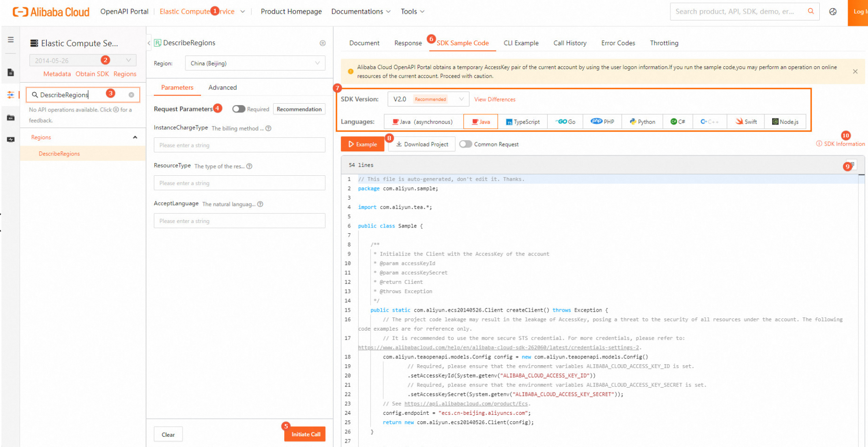Open the View Differences link
This screenshot has width=868, height=447.
click(x=495, y=99)
